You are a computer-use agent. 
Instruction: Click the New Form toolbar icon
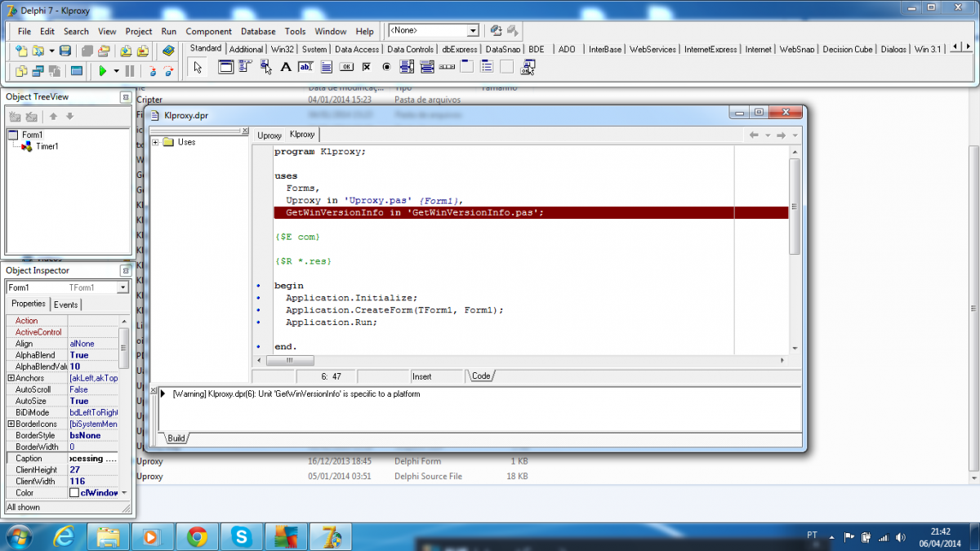[76, 71]
